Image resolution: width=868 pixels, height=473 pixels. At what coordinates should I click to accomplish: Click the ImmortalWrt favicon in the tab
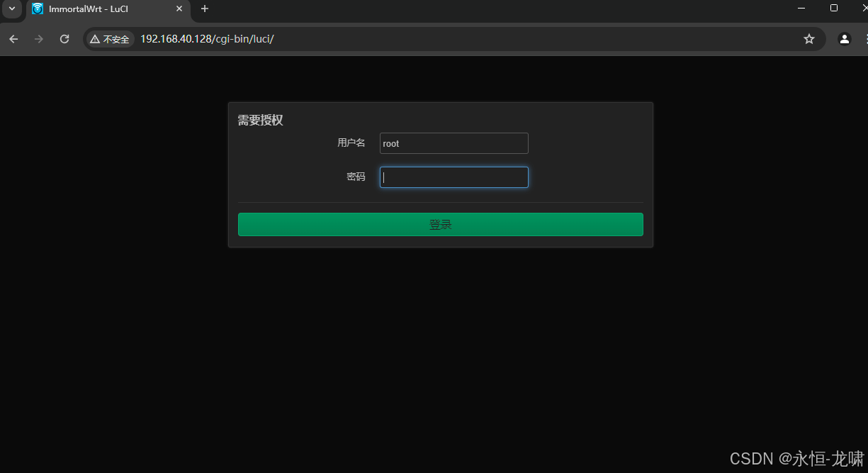click(38, 9)
